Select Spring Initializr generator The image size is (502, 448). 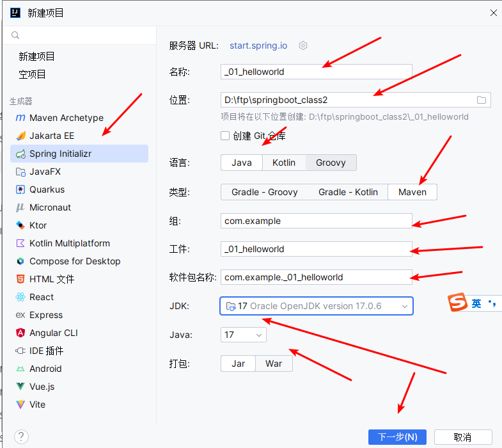pos(79,154)
